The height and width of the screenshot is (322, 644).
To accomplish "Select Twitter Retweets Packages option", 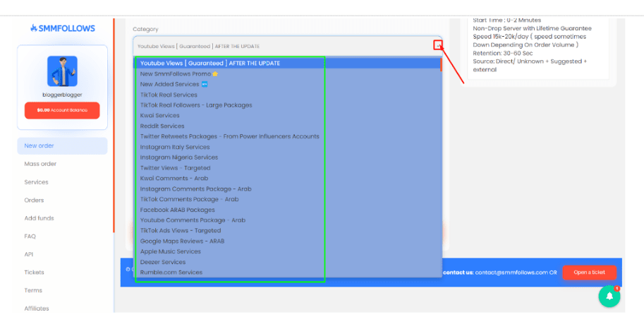I will click(288, 136).
